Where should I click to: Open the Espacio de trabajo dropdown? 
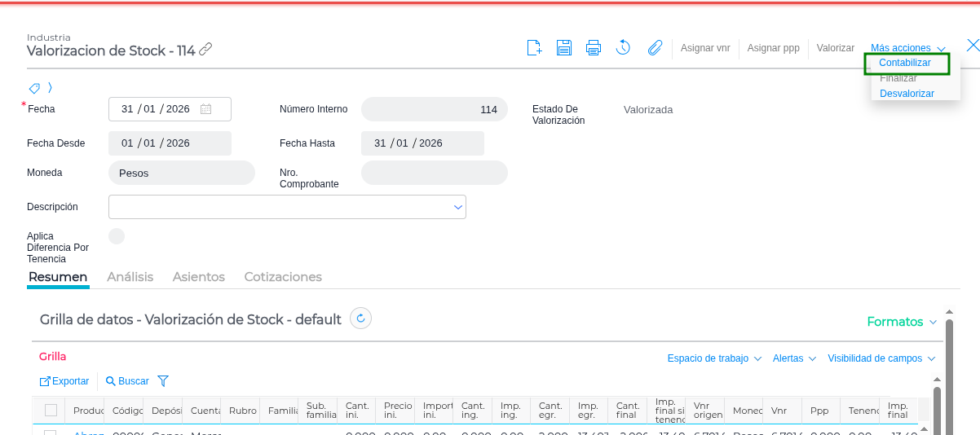714,358
